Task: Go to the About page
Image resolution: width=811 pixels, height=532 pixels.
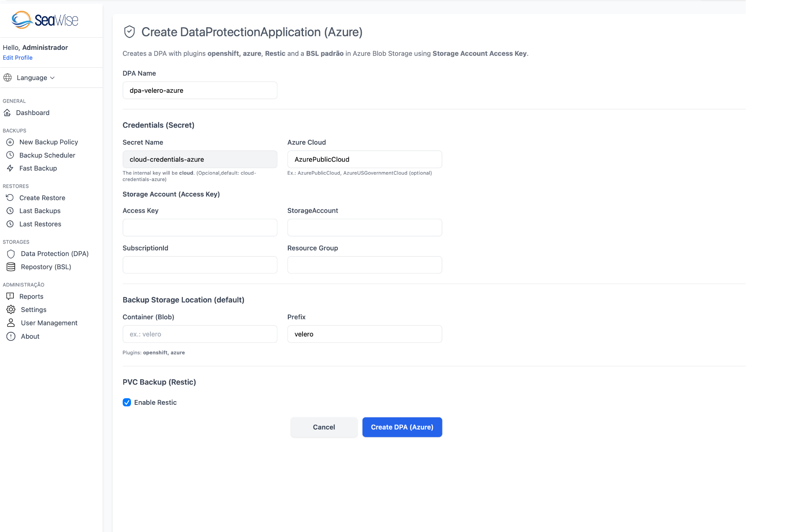Action: click(x=30, y=336)
